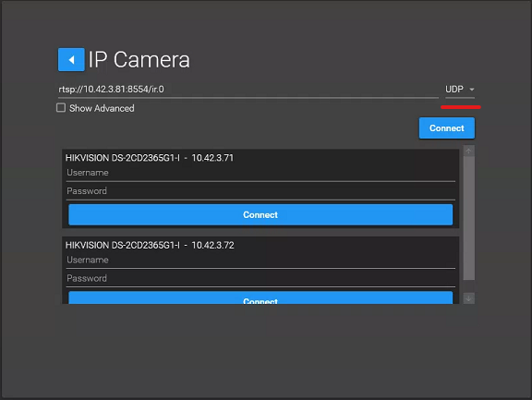The height and width of the screenshot is (400, 532).
Task: Click Username field for 10.42.3.72 camera
Action: 260,261
